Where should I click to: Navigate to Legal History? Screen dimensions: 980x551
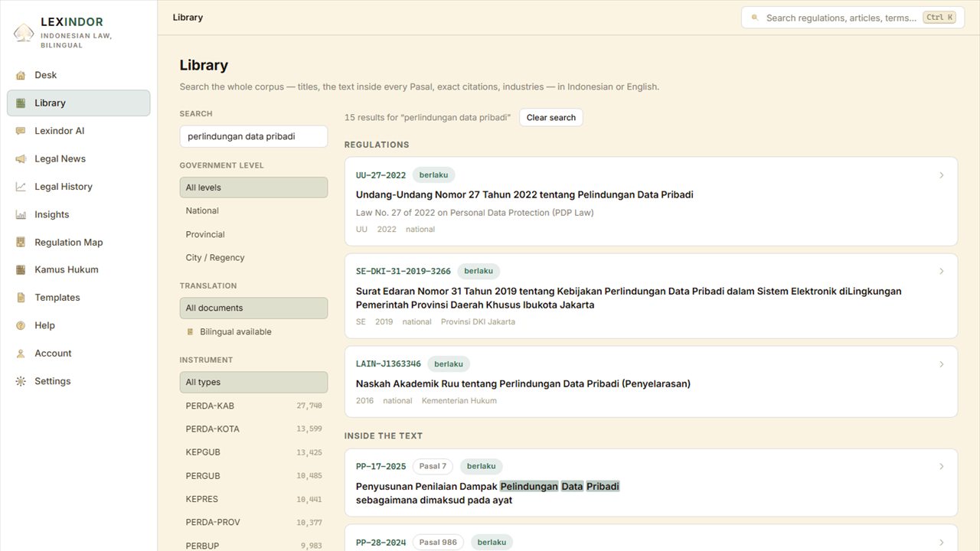[79, 187]
